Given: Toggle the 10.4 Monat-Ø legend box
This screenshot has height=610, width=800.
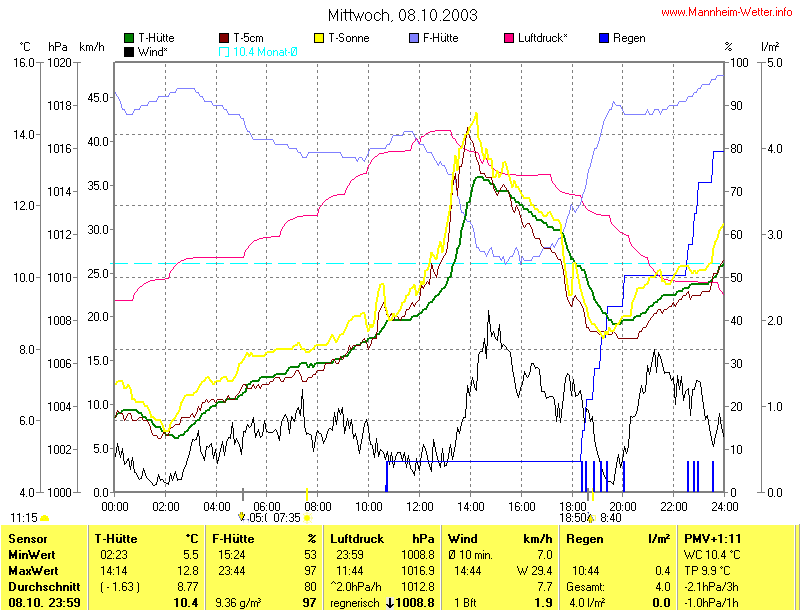Looking at the screenshot, I should click(x=225, y=51).
